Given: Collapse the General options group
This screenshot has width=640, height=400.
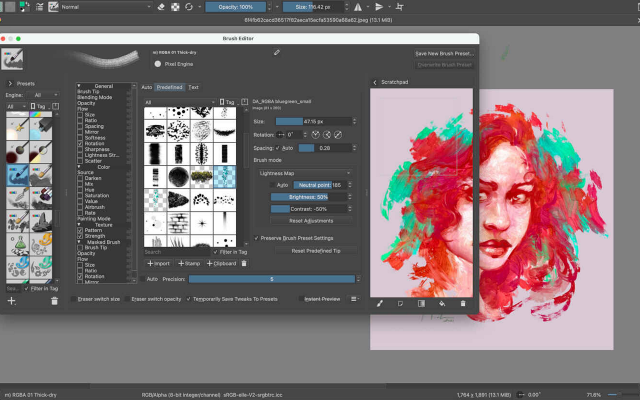Looking at the screenshot, I should point(79,86).
